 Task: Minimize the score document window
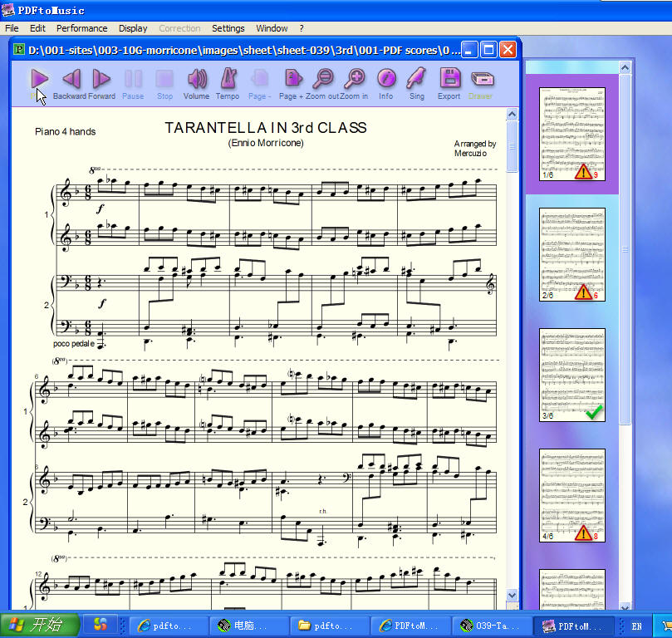point(469,50)
